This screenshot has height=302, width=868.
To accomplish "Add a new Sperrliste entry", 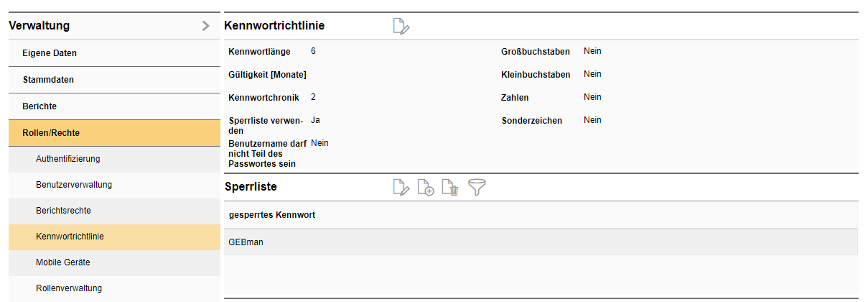I will pos(426,188).
